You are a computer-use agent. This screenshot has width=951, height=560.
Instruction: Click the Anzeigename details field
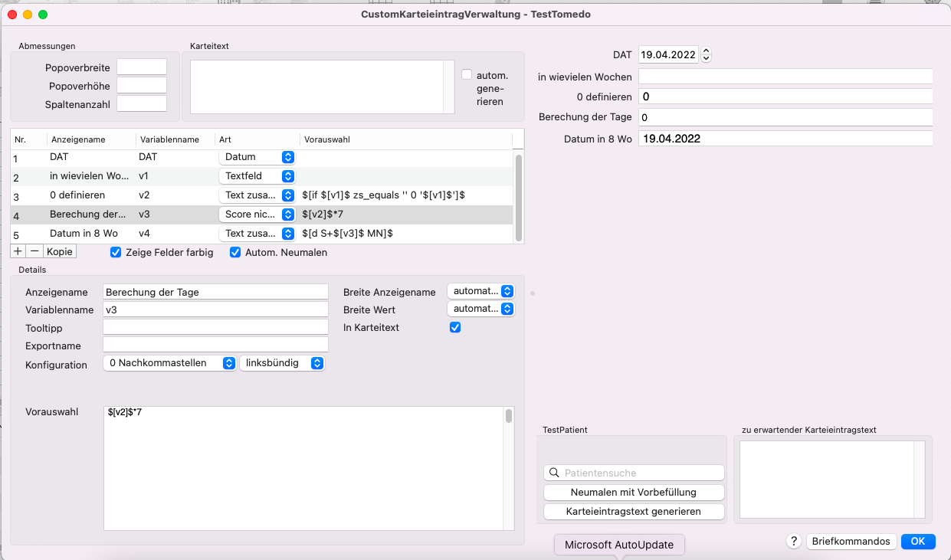click(x=215, y=292)
